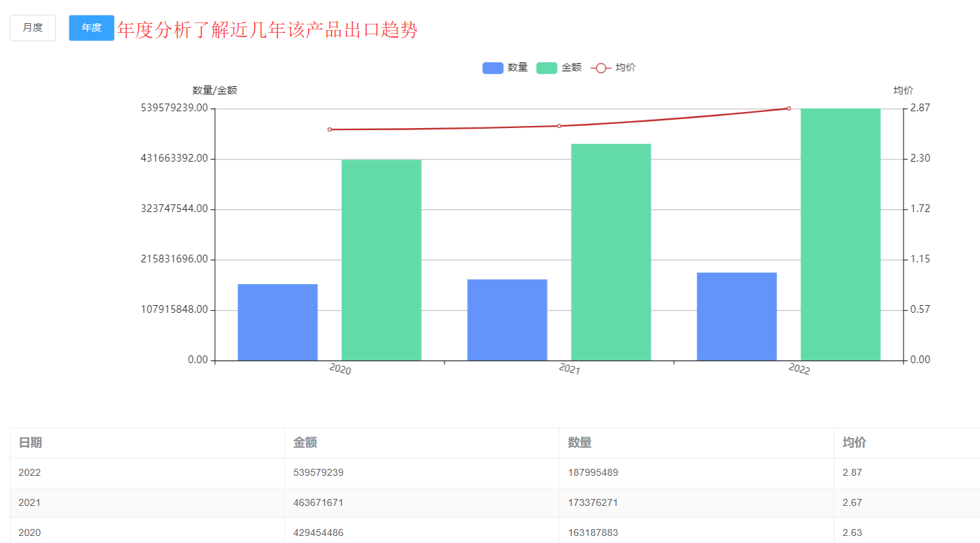Click the 均价 line point for 2021
980x543 pixels.
coord(559,126)
